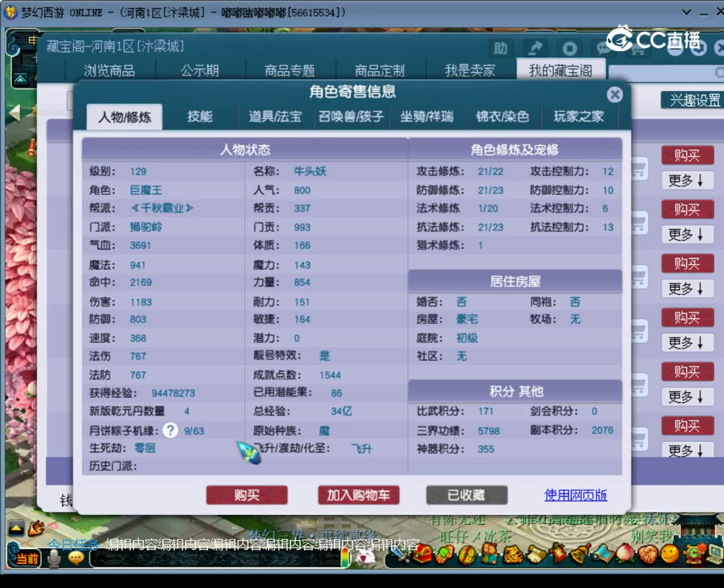Click the blue scroll icon in bottom toolbar
This screenshot has height=588, width=724.
pos(604,554)
